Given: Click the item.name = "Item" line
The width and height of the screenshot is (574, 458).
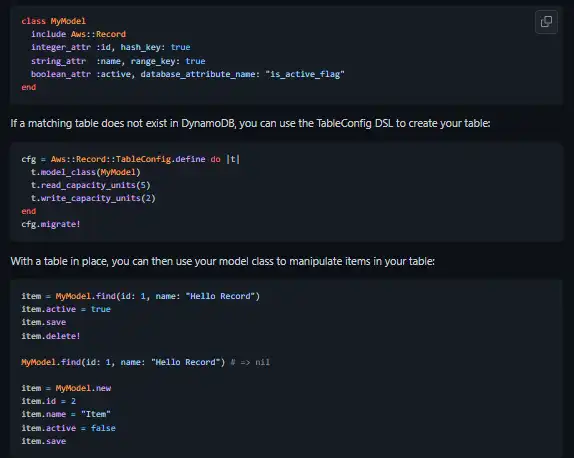Looking at the screenshot, I should point(66,414).
